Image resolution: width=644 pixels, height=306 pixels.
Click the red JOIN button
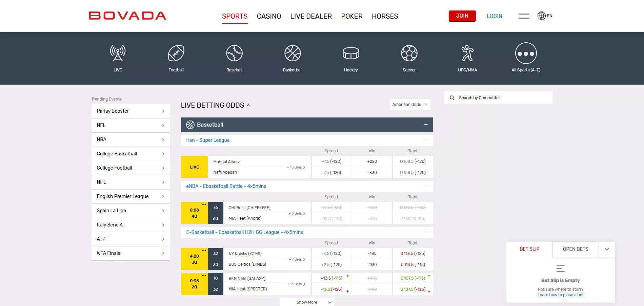tap(462, 16)
